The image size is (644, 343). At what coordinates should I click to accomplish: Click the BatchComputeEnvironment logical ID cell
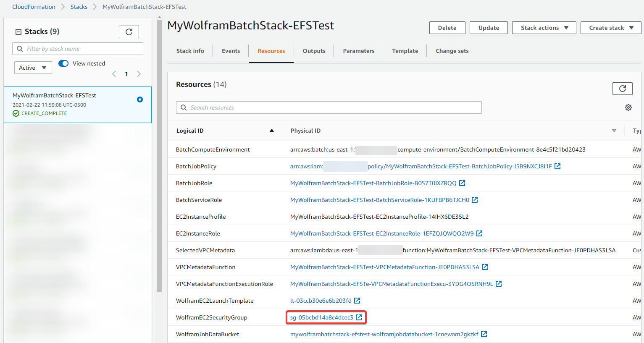coord(213,149)
